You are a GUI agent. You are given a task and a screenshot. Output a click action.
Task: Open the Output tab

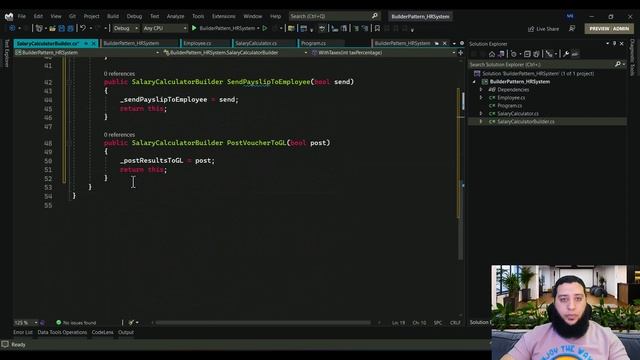126,332
